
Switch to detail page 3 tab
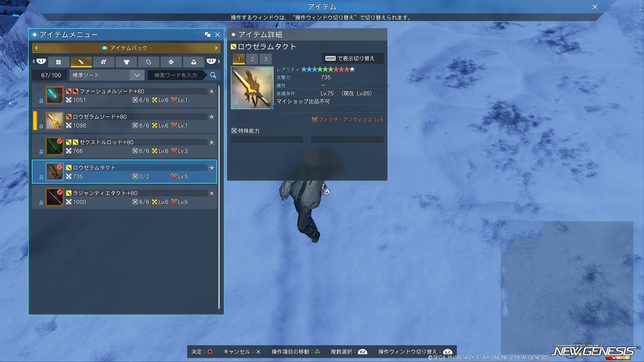265,59
